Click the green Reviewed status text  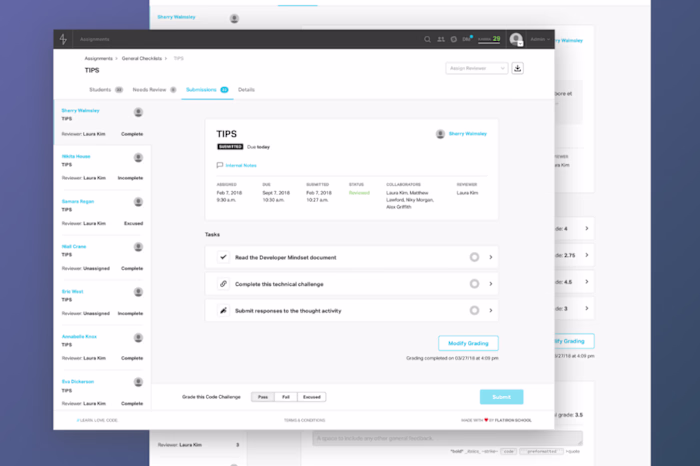[x=359, y=193]
